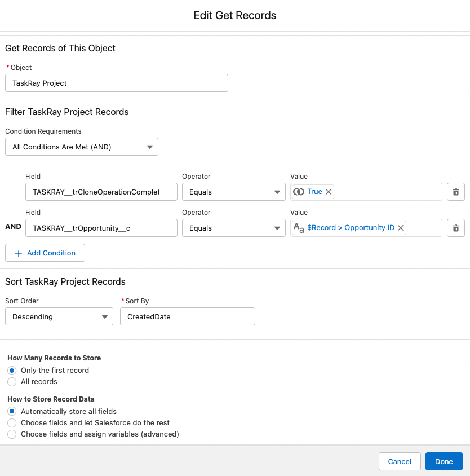The height and width of the screenshot is (476, 470).
Task: Click the Condition Requirements label
Action: (43, 131)
